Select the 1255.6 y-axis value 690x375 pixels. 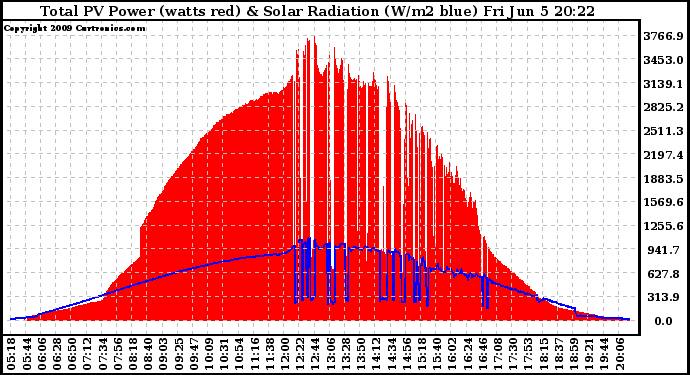tap(663, 226)
